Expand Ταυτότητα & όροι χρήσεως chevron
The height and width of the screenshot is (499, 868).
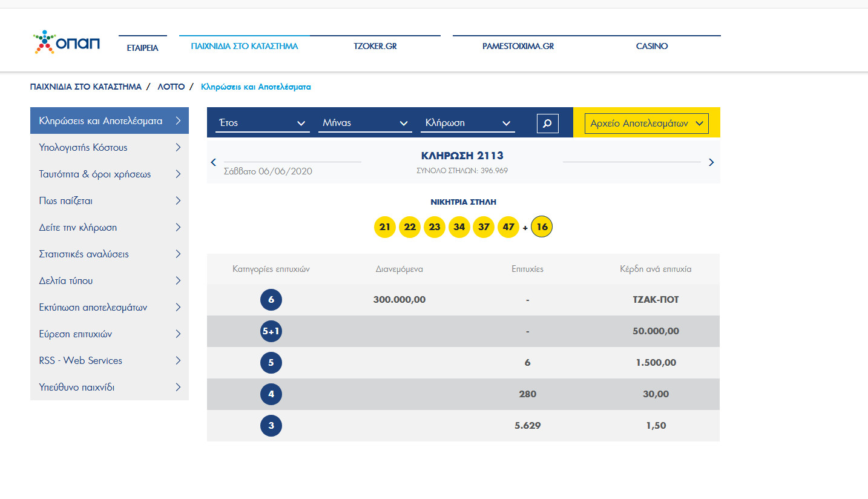click(178, 174)
